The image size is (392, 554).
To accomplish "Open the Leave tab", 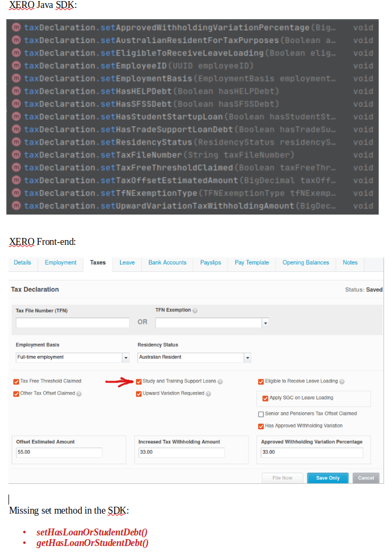I will pyautogui.click(x=127, y=262).
